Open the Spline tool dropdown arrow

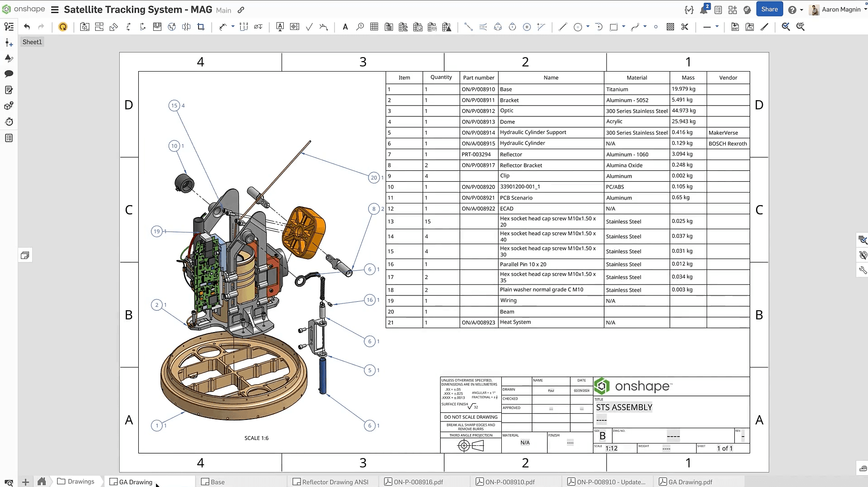pos(645,27)
